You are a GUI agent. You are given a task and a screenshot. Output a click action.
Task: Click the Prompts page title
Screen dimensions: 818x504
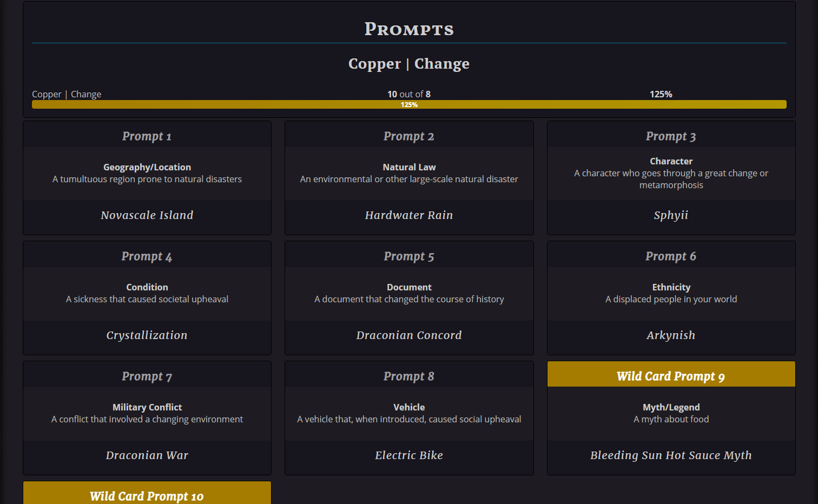409,29
